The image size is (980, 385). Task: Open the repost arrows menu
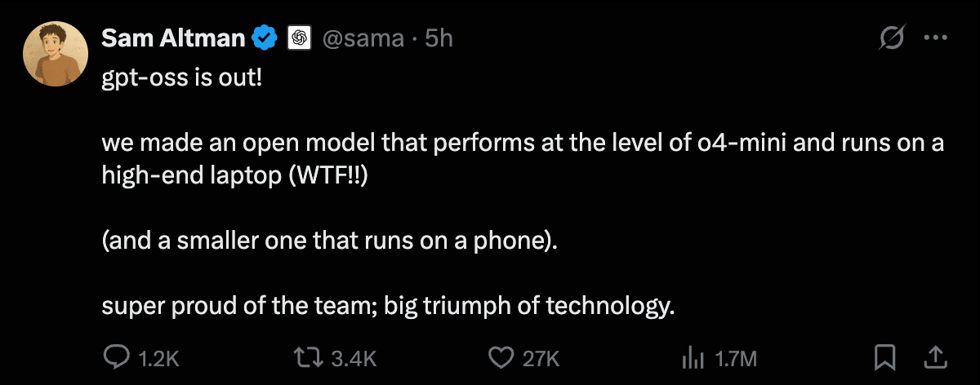pos(308,357)
